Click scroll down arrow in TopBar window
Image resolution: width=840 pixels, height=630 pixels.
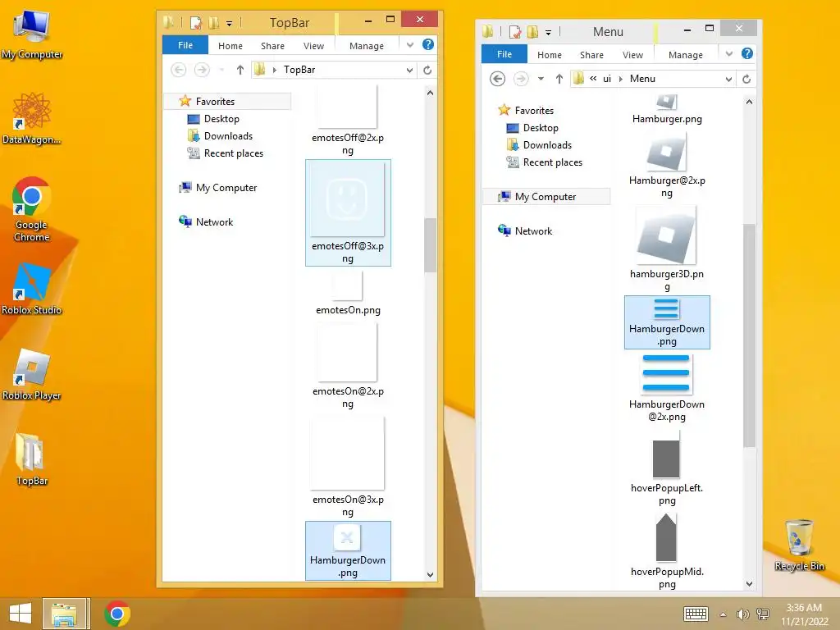[430, 574]
